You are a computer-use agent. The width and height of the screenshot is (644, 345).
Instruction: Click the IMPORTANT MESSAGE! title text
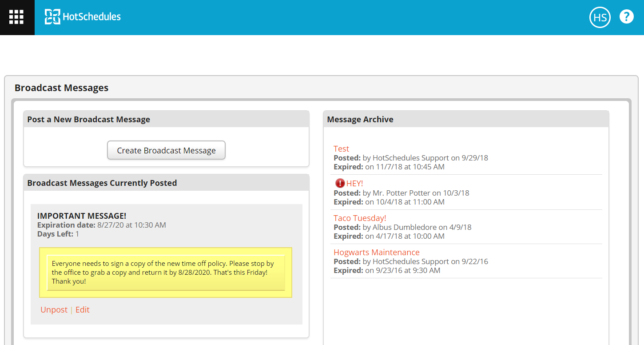click(x=82, y=216)
